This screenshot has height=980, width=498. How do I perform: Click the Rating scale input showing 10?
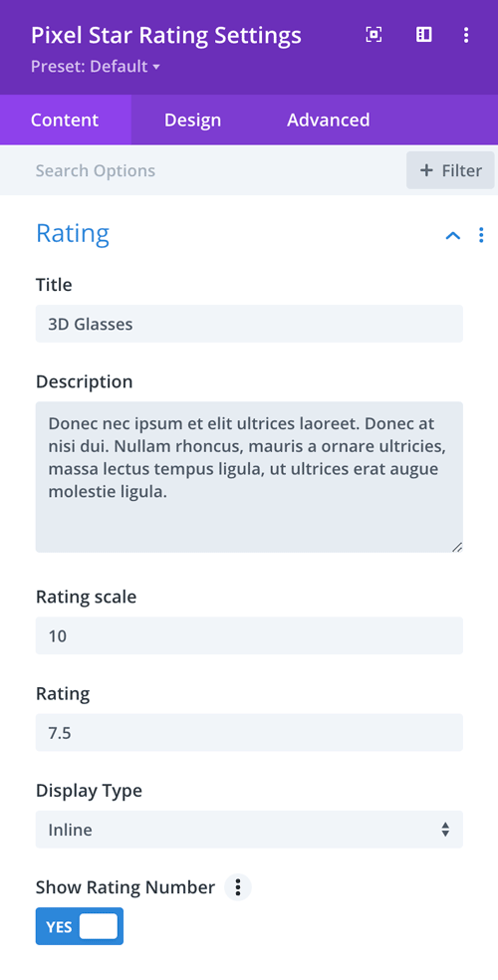pos(249,635)
